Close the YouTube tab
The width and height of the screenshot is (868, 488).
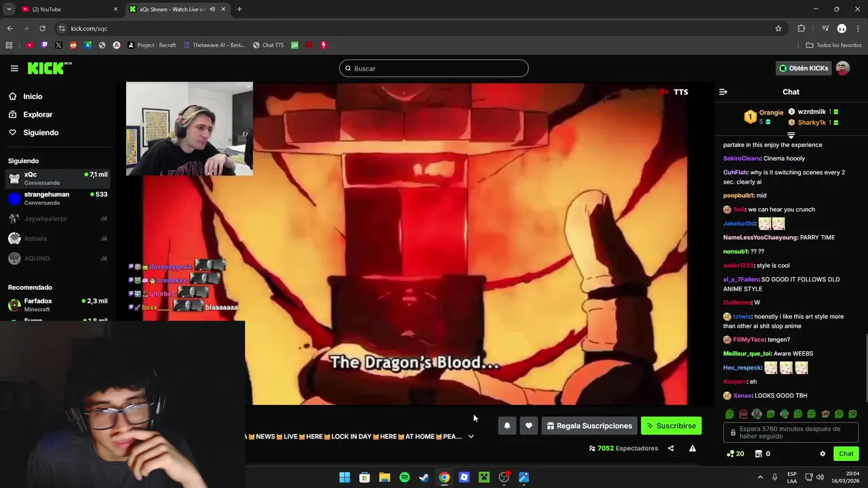(115, 9)
